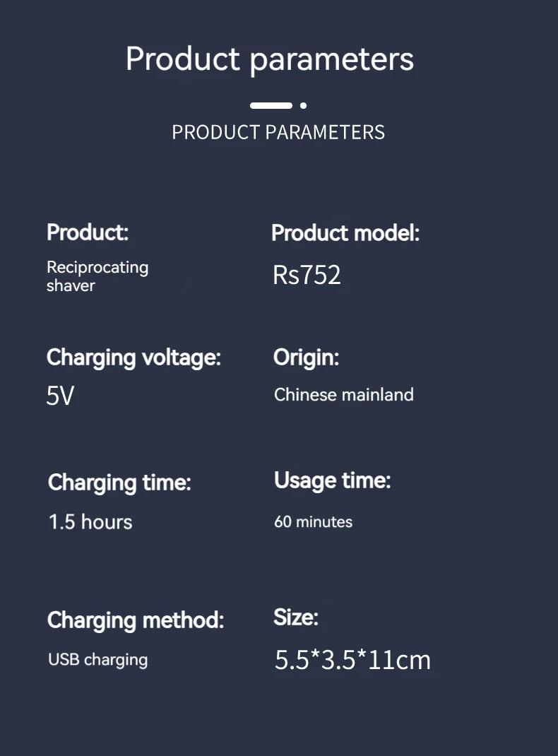Select the "1.5 hours" charging time value
Viewport: 558px width, 756px height.
(90, 522)
